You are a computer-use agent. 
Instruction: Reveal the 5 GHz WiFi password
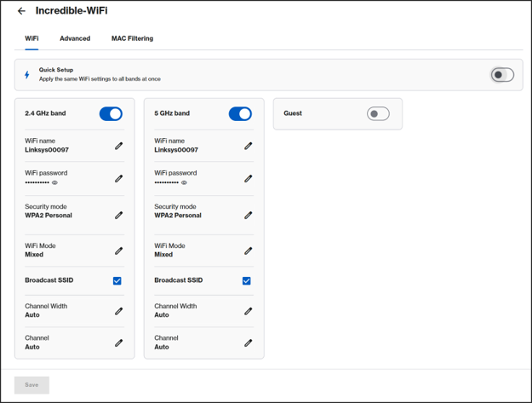tap(184, 182)
